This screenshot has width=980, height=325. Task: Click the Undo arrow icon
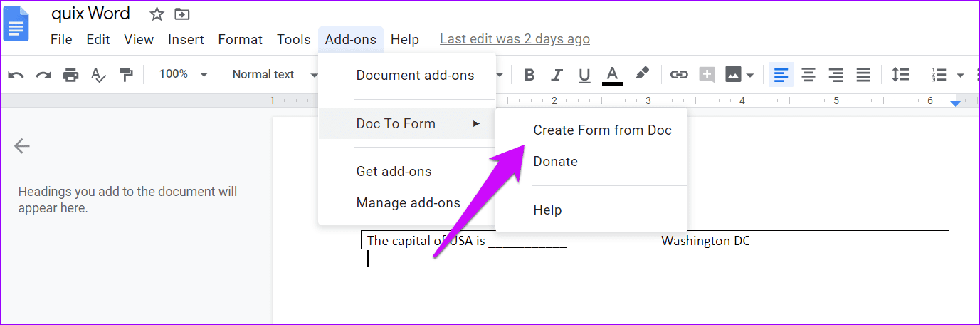[x=16, y=75]
